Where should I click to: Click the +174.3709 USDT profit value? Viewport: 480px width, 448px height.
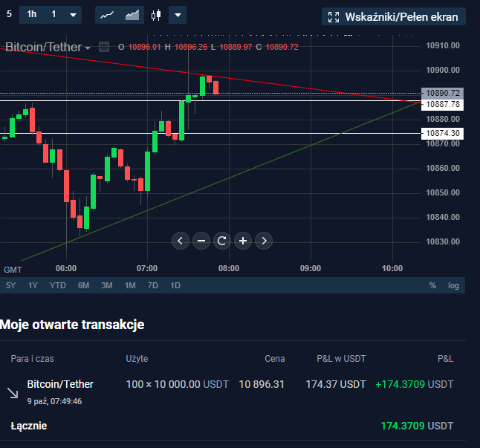pos(414,384)
